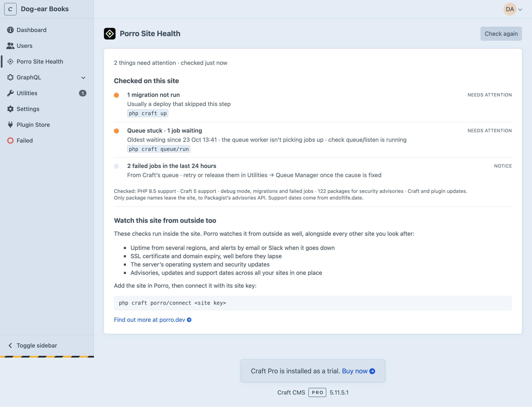Click the Check again button
532x407 pixels.
tap(501, 34)
